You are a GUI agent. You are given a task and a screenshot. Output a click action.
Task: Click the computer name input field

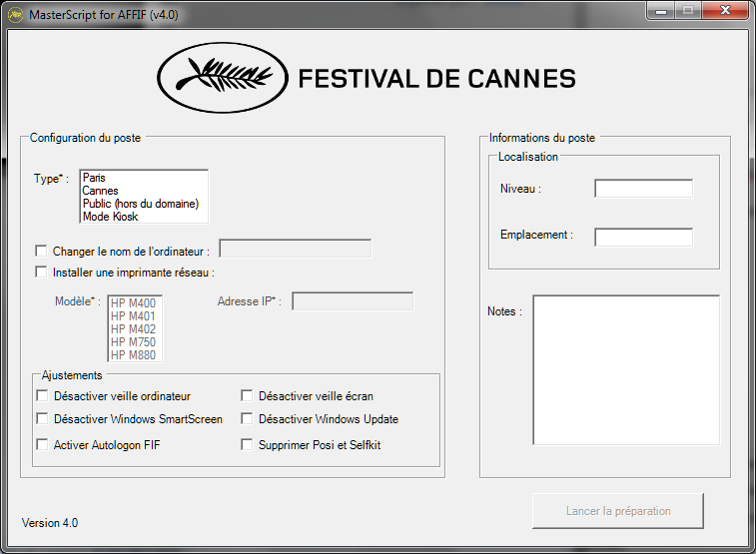[x=296, y=249]
